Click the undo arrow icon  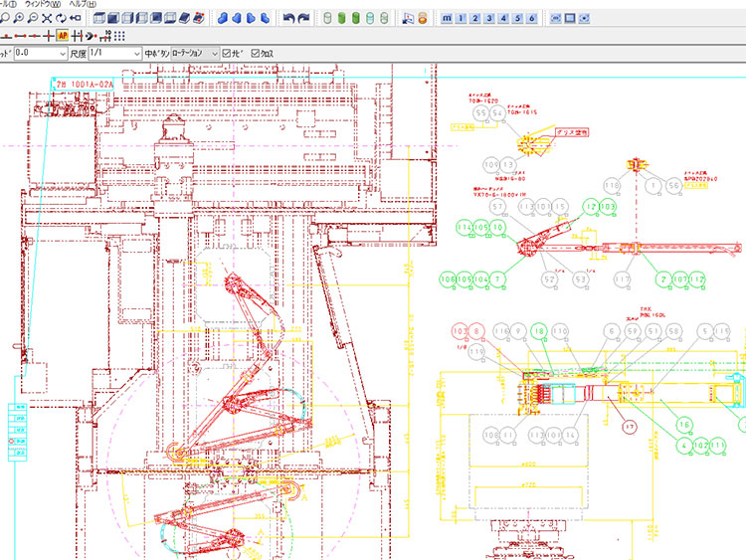(x=288, y=18)
